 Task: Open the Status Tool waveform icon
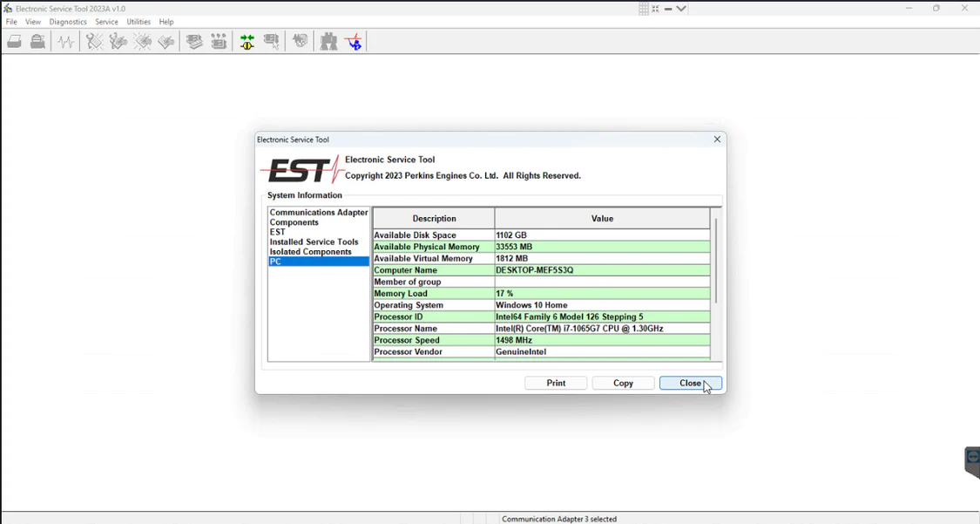[66, 42]
